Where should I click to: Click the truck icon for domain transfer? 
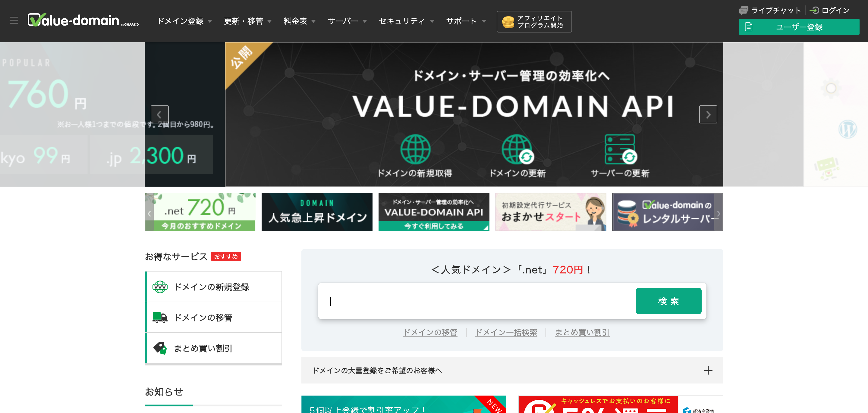(160, 317)
